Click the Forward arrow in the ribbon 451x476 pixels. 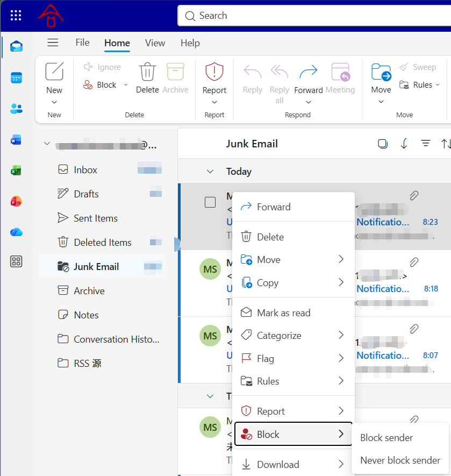[308, 72]
